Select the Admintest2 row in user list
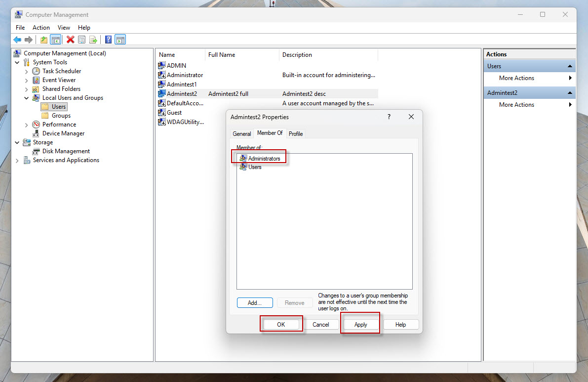 (268, 94)
